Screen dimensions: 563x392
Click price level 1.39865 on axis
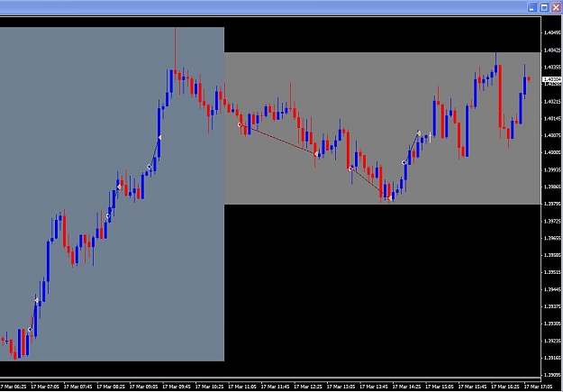[x=552, y=187]
